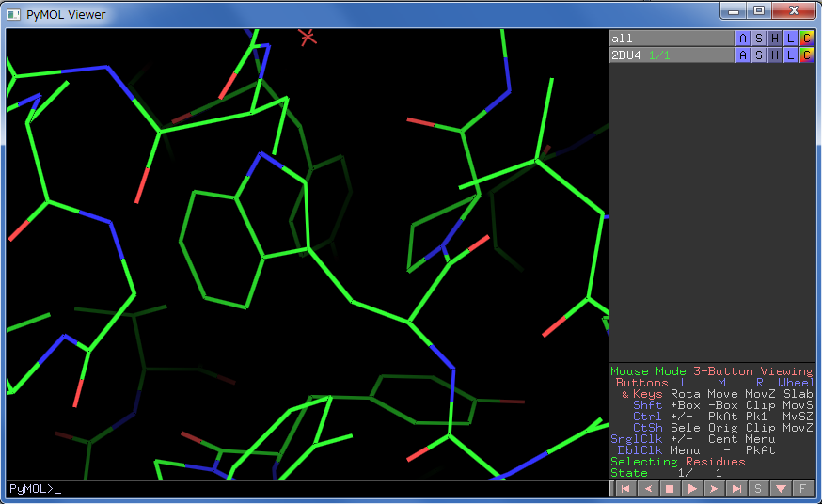Open the Action menu for 'all'
Image resolution: width=822 pixels, height=504 pixels.
click(743, 39)
